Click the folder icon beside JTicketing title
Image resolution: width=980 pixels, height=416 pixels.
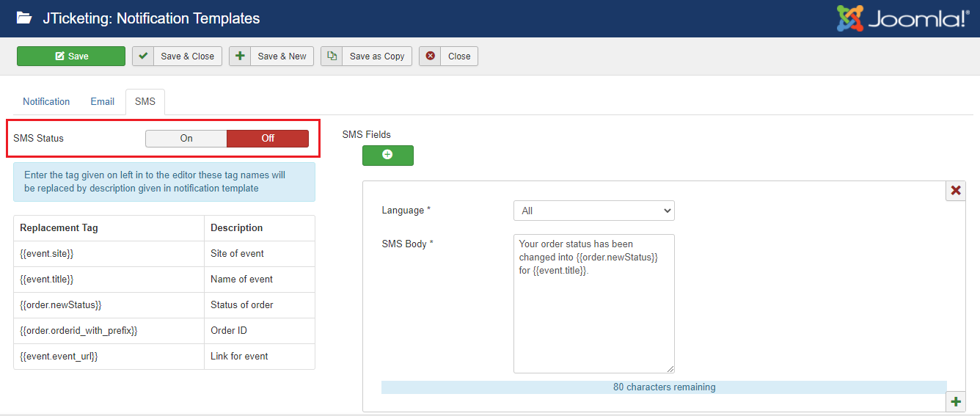pyautogui.click(x=24, y=18)
